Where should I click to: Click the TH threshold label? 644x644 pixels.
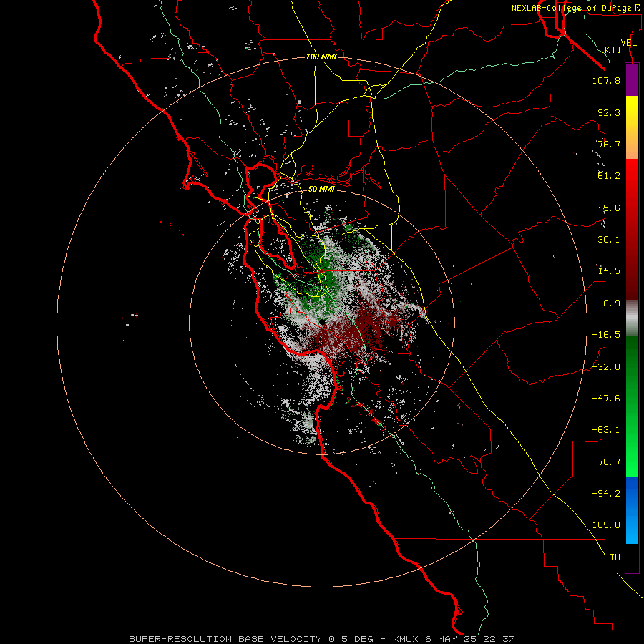tap(615, 557)
